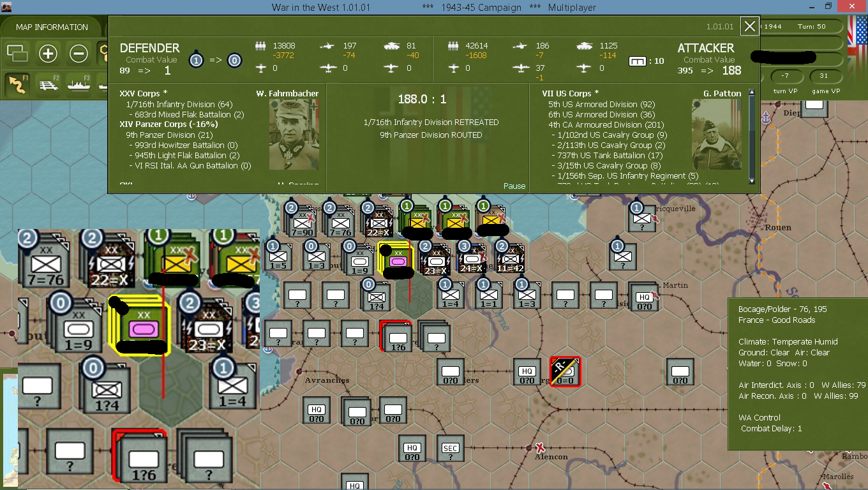Open the MAP INFORMATION tab
Image resolution: width=868 pixels, height=490 pixels.
click(52, 27)
